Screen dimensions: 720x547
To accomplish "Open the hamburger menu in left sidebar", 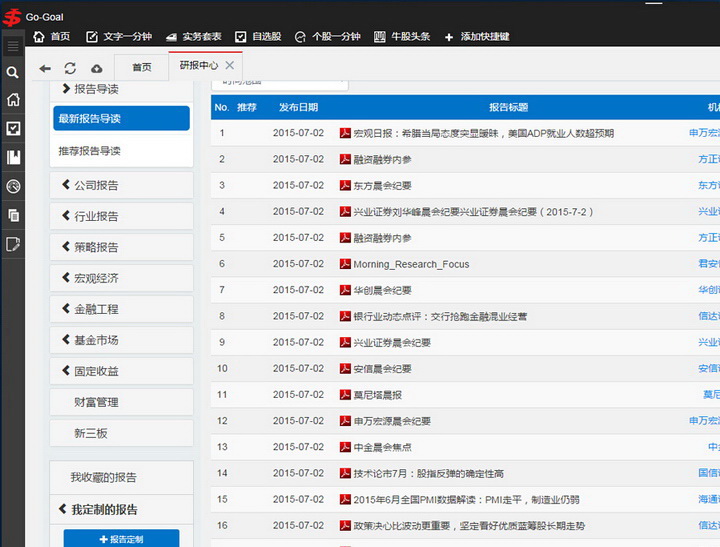I will pos(12,46).
